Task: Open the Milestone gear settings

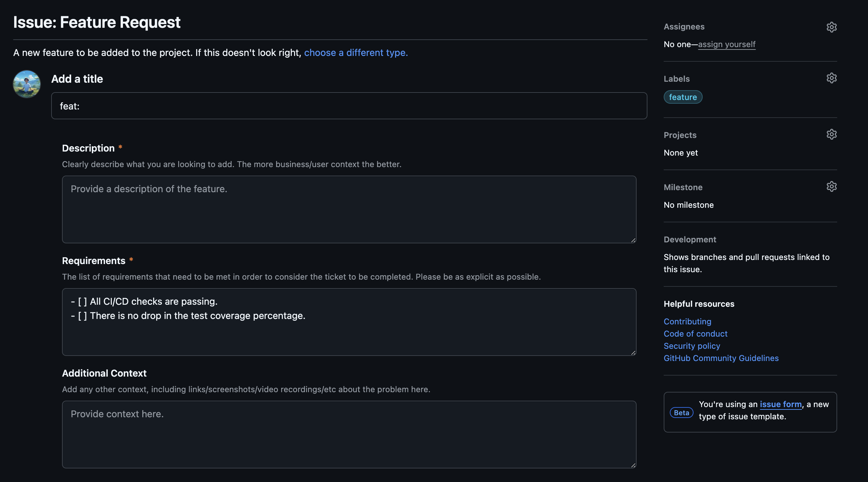Action: coord(831,187)
